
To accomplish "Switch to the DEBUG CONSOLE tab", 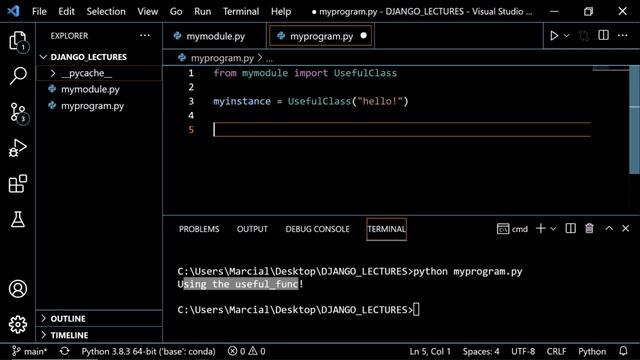I will [x=318, y=229].
